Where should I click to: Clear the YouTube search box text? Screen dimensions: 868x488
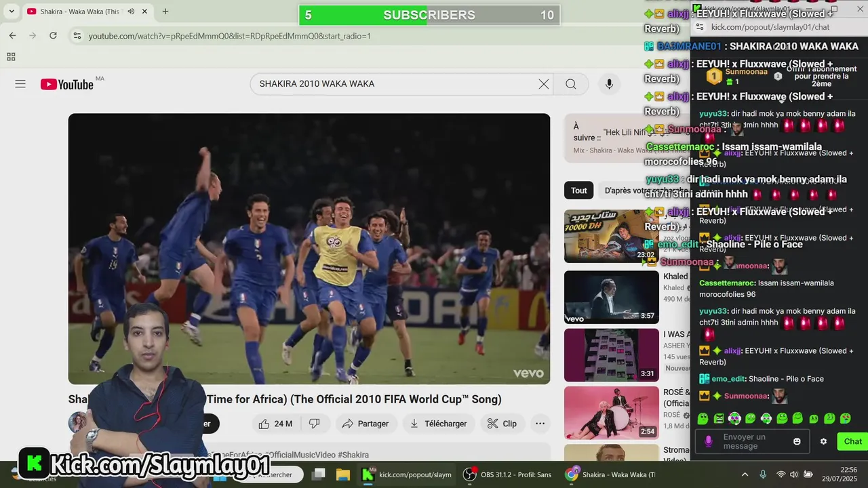click(x=543, y=84)
